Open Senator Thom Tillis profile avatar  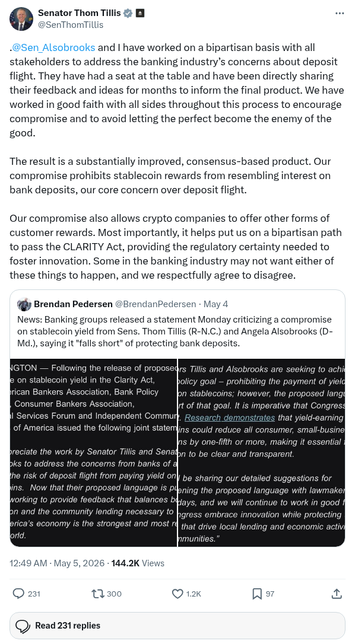pyautogui.click(x=21, y=19)
